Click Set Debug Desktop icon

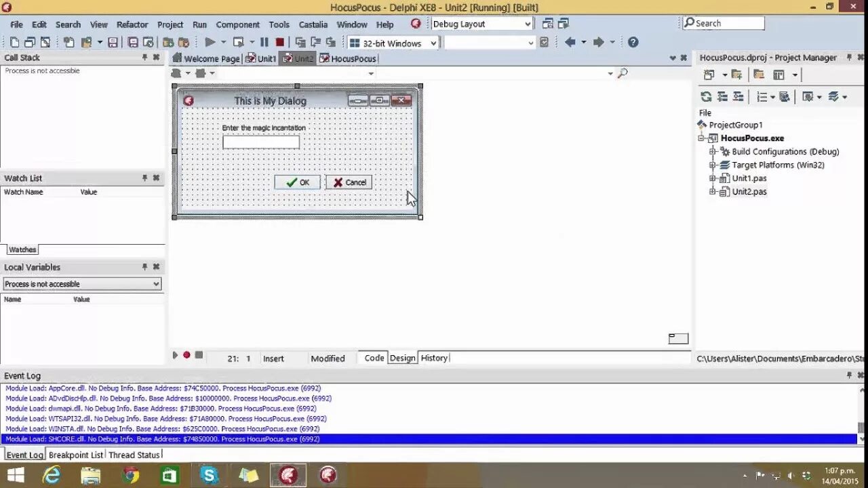(x=563, y=24)
